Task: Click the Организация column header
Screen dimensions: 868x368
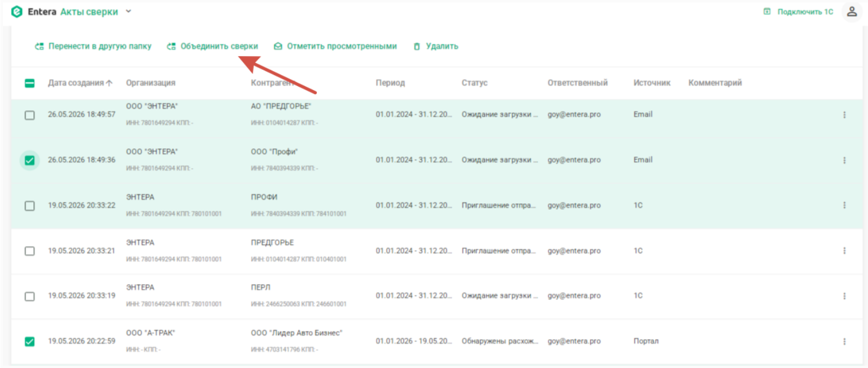Action: [x=150, y=83]
